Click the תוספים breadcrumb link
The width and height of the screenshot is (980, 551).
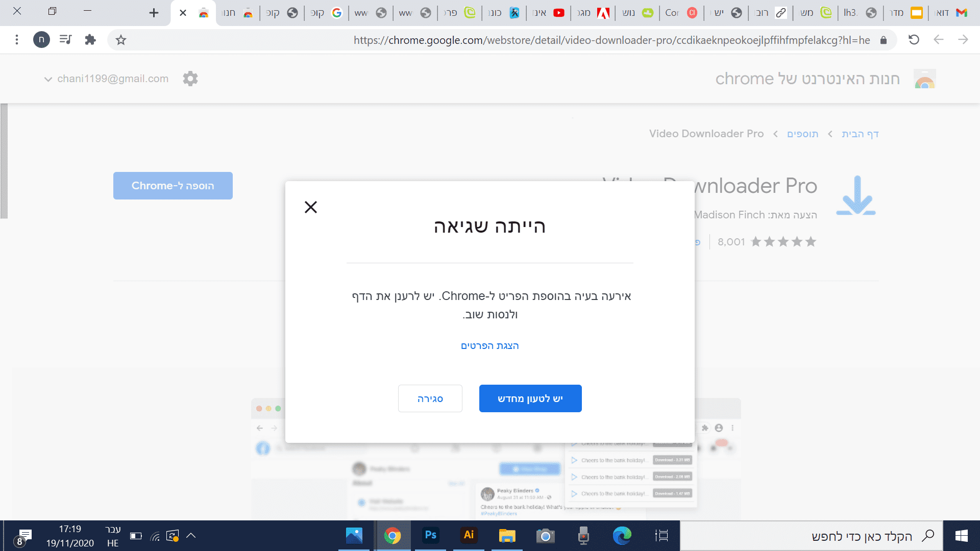[x=802, y=134]
